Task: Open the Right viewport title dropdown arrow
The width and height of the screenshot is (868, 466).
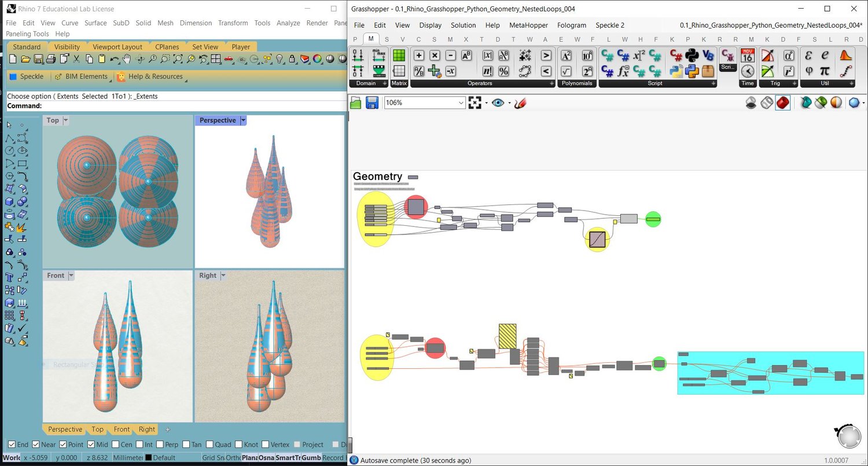Action: 223,276
